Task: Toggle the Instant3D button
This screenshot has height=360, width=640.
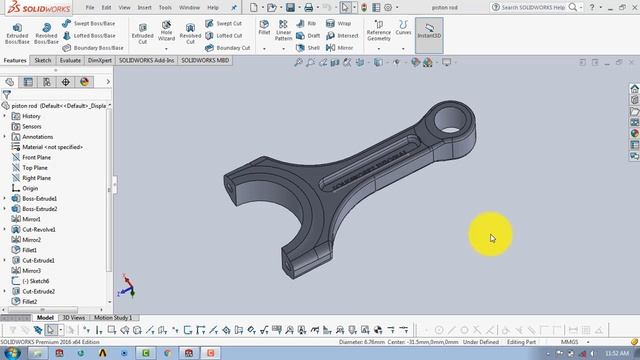Action: (429, 35)
